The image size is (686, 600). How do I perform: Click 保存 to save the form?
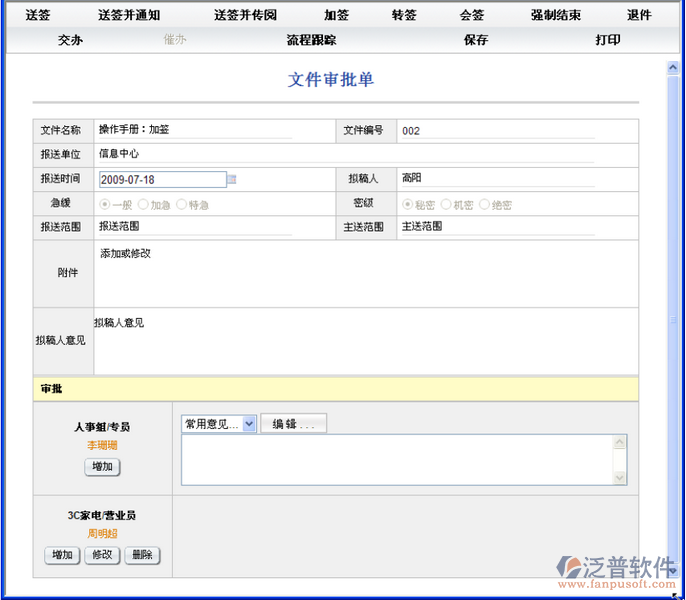(x=476, y=40)
